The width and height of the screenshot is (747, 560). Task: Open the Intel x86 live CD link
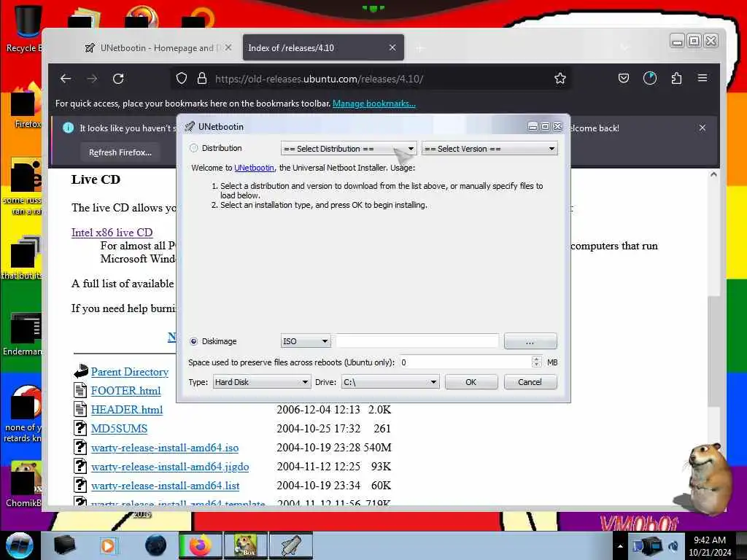pyautogui.click(x=112, y=233)
